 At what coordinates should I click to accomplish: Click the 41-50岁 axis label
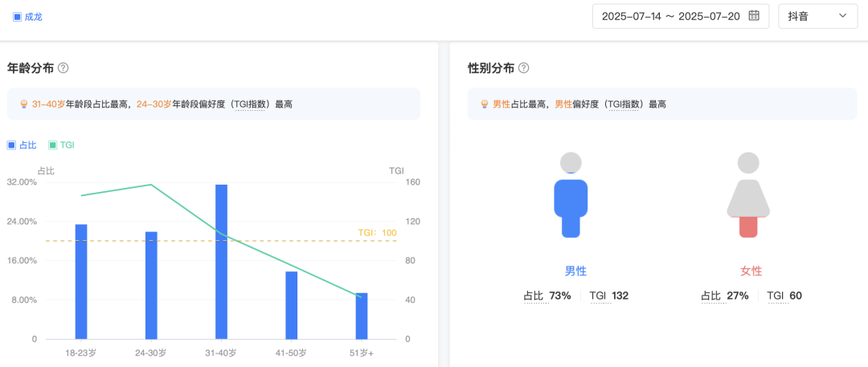pos(292,353)
